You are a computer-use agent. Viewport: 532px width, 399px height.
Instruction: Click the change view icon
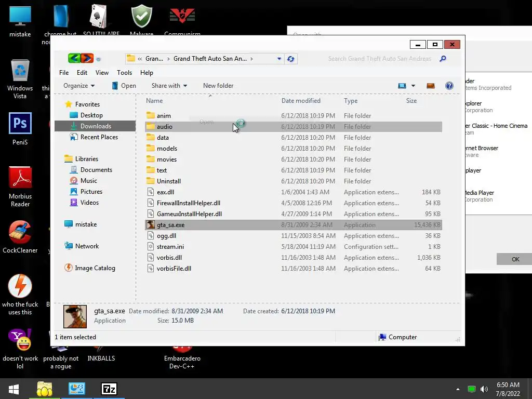(402, 86)
